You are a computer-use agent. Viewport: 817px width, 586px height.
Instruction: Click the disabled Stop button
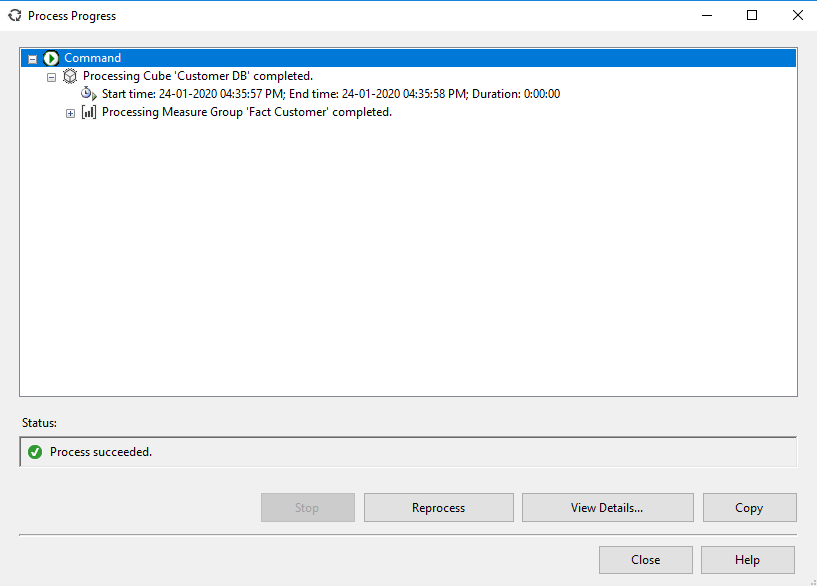tap(307, 507)
